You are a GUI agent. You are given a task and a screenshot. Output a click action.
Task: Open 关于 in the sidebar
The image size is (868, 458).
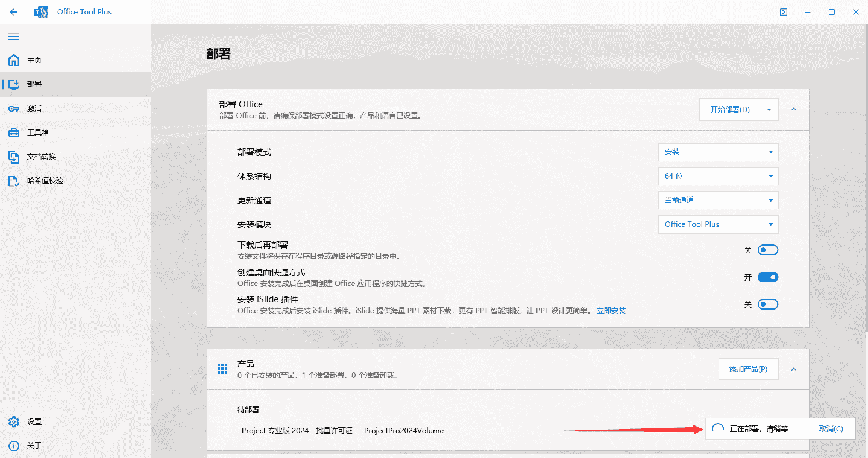(75, 446)
